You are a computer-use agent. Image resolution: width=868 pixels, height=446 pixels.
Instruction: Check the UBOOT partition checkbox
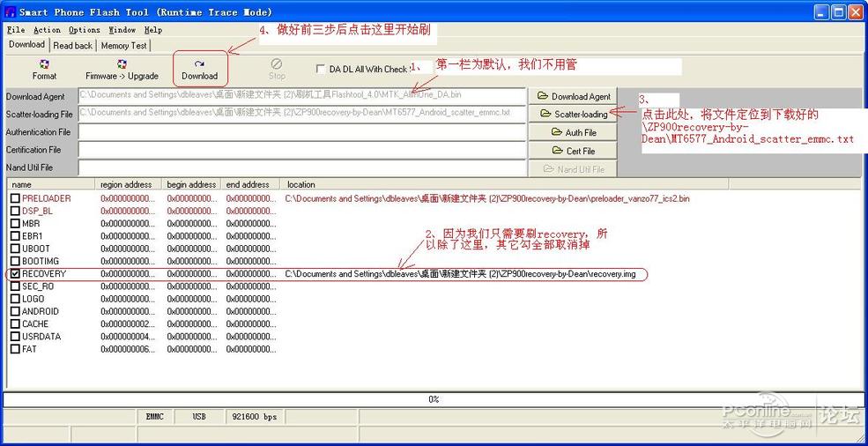pyautogui.click(x=16, y=249)
